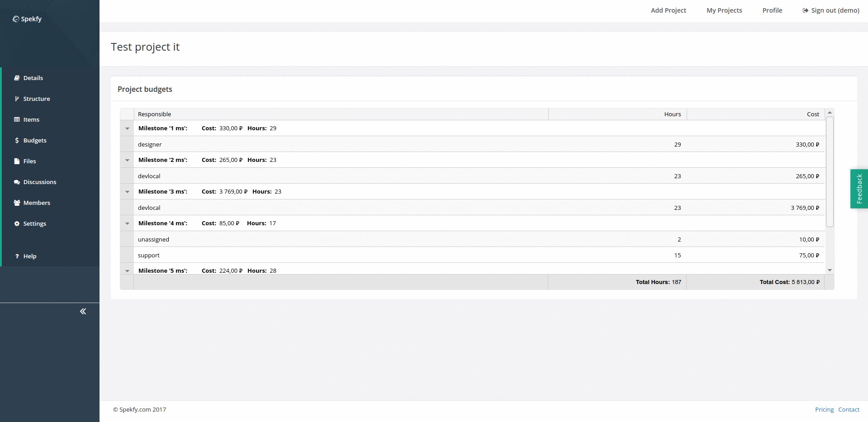The height and width of the screenshot is (422, 868).
Task: Collapse the Milestone '3 ms' group
Action: [127, 192]
